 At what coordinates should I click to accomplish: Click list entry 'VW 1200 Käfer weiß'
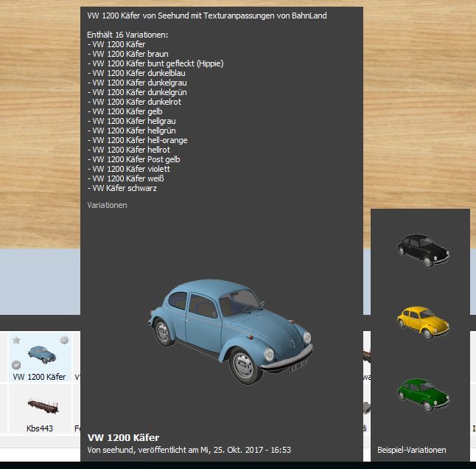click(x=126, y=178)
